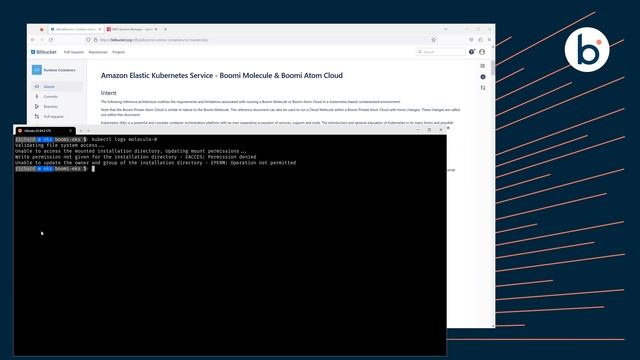The width and height of the screenshot is (640, 360).
Task: Click the bottom icon in Bitbucket right rail
Action: coord(483,88)
